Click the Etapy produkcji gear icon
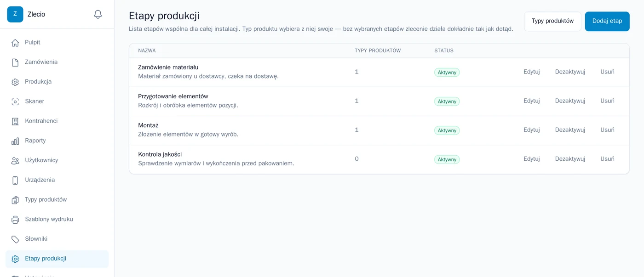The image size is (644, 277). [x=15, y=259]
